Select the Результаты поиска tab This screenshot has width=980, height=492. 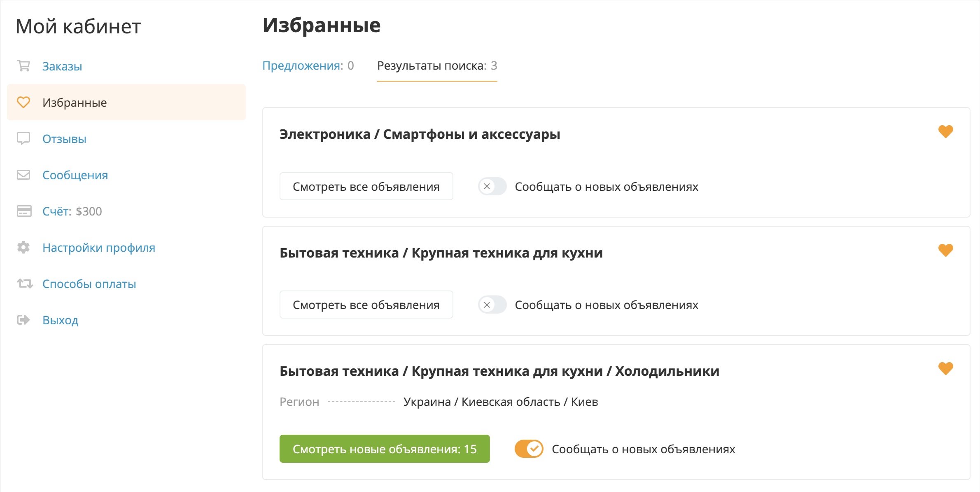coord(437,66)
